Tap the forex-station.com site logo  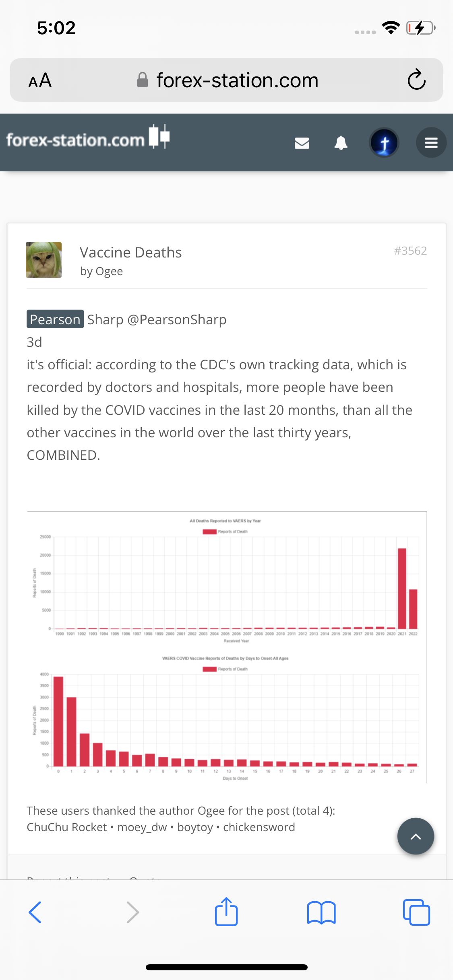pos(88,139)
